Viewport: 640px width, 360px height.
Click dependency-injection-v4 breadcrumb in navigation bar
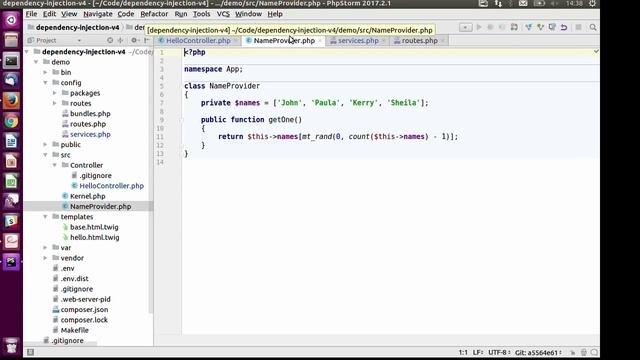[x=77, y=27]
